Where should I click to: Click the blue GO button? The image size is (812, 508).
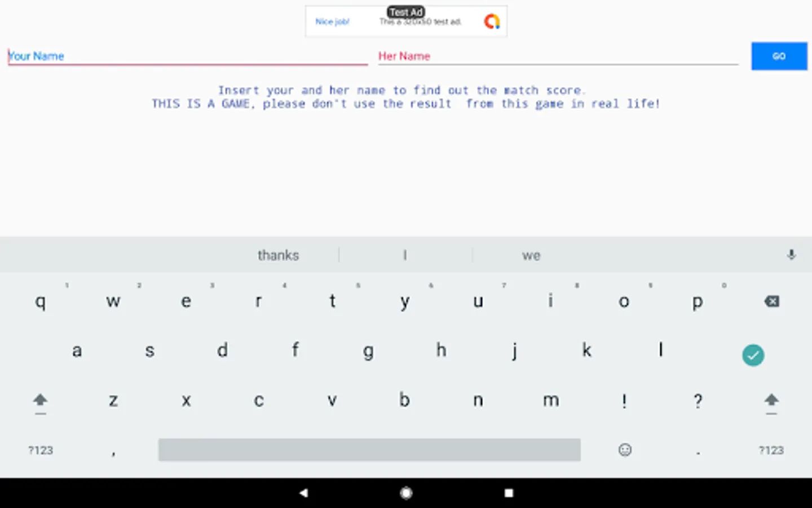click(x=779, y=56)
